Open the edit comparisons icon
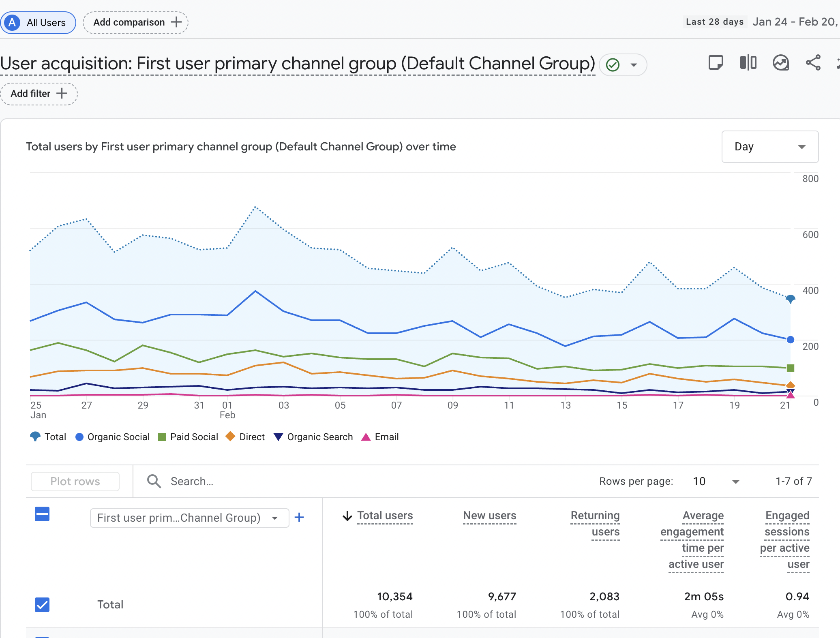 (x=748, y=63)
